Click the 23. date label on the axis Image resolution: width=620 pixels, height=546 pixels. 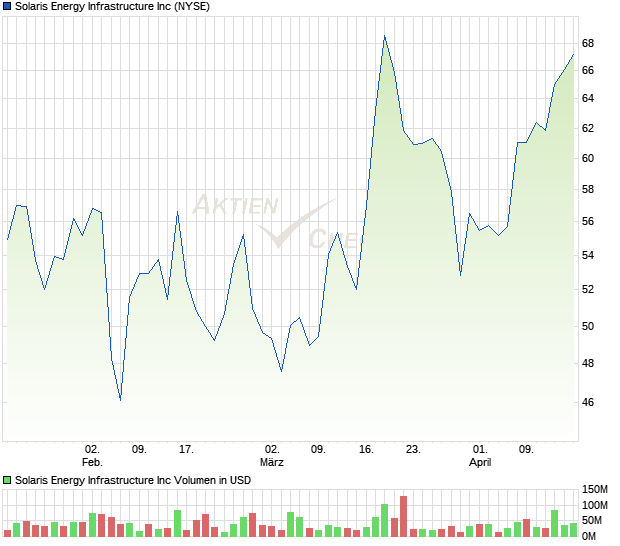413,449
